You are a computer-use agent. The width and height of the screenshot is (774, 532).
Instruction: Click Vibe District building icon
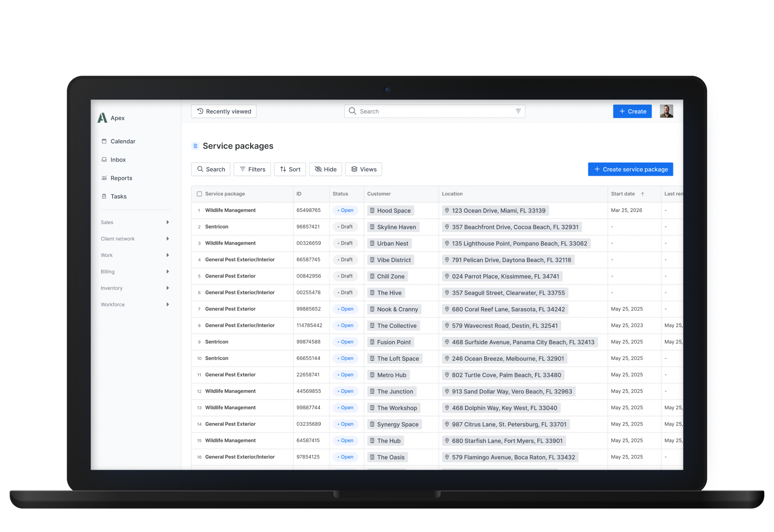click(372, 260)
